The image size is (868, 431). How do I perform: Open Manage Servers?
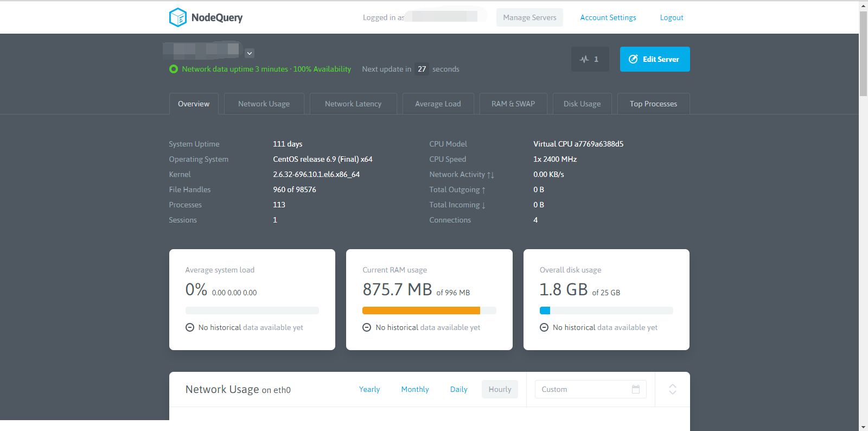click(x=529, y=17)
